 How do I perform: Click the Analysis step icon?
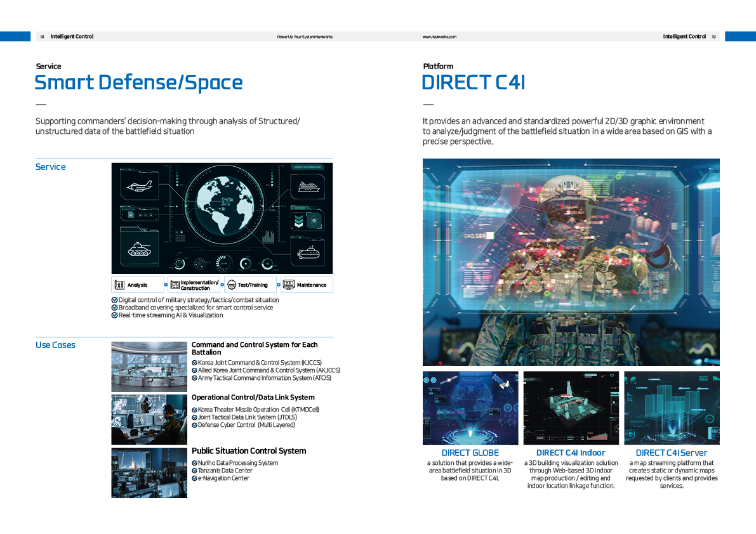(x=119, y=285)
